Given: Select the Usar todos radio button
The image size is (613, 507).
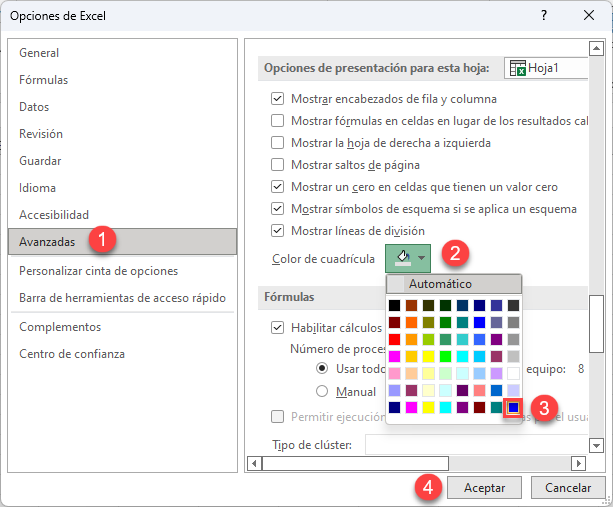Looking at the screenshot, I should click(x=322, y=368).
